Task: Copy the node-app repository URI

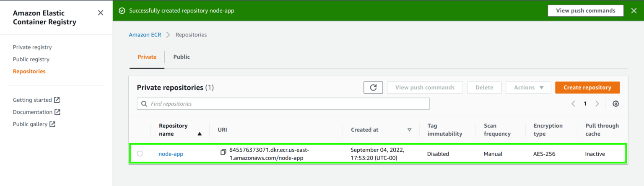Action: click(x=223, y=152)
